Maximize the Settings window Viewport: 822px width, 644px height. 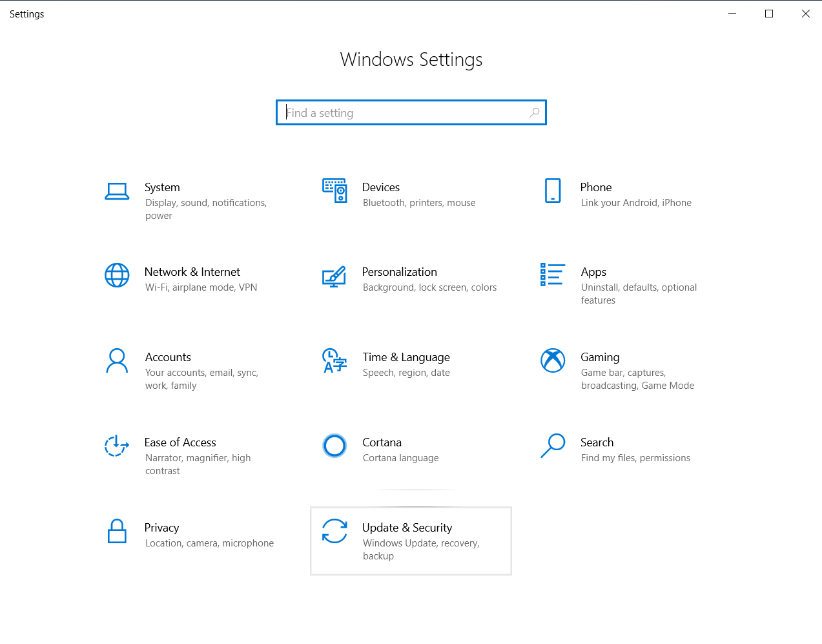[769, 14]
